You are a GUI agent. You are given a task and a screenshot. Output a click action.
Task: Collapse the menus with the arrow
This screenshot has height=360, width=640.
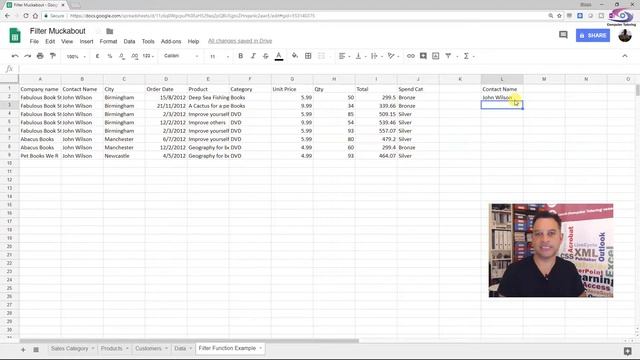(x=625, y=56)
